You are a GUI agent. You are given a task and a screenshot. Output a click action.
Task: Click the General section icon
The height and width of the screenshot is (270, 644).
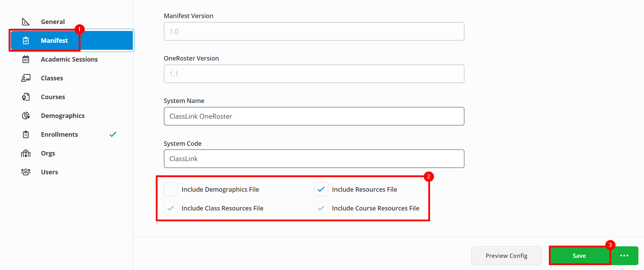[x=26, y=21]
